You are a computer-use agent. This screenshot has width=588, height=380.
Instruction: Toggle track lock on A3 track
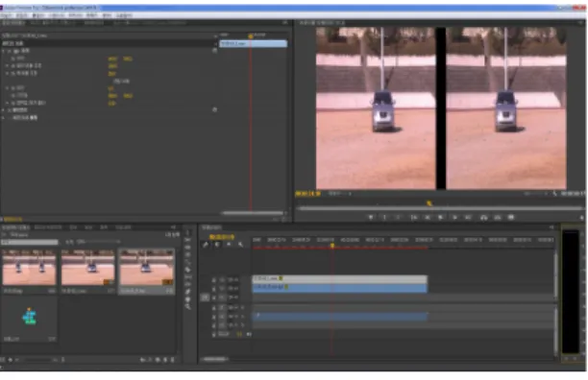(x=213, y=325)
